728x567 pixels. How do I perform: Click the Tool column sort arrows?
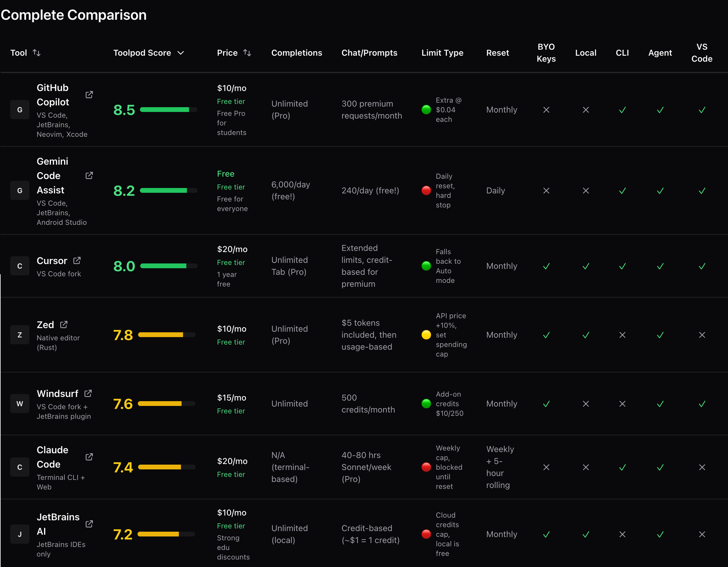37,53
